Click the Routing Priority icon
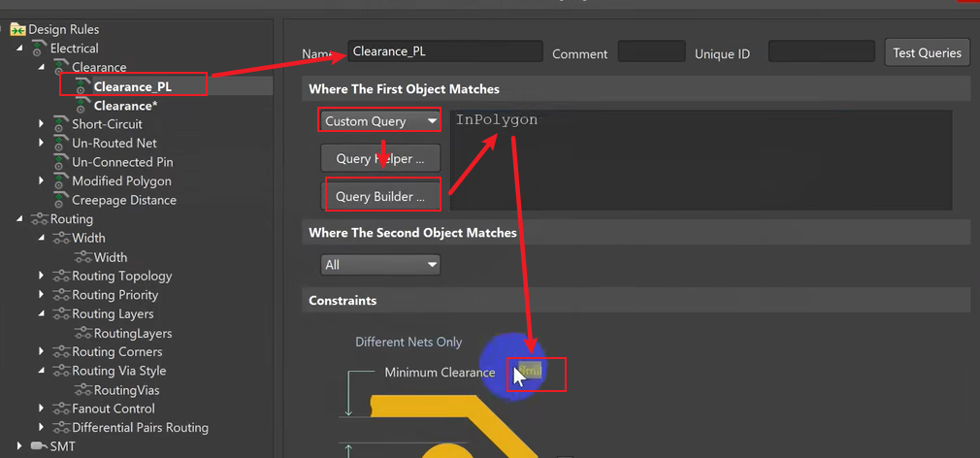The image size is (980, 458). [x=61, y=295]
